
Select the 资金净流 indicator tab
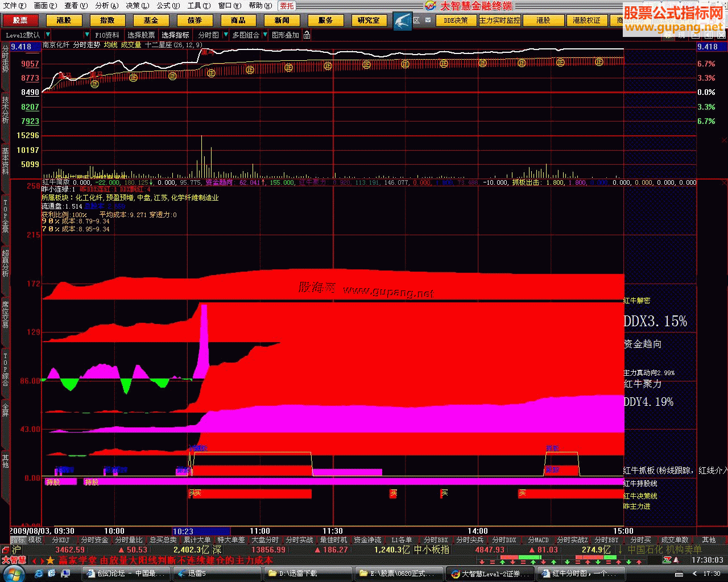tap(367, 540)
